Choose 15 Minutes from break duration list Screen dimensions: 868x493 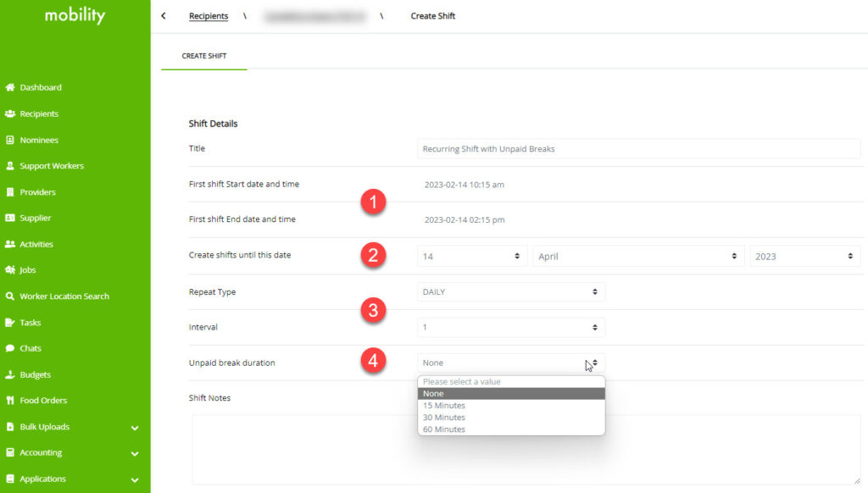pyautogui.click(x=444, y=406)
